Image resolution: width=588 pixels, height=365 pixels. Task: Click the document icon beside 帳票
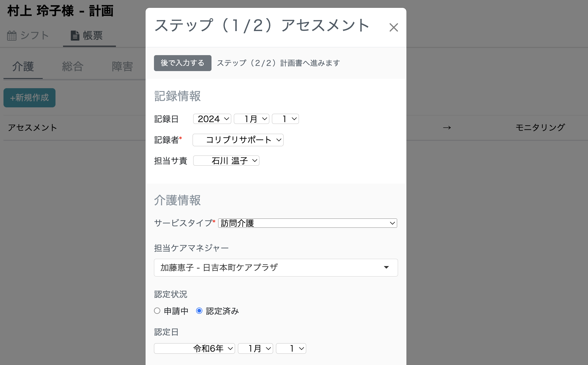(x=75, y=35)
